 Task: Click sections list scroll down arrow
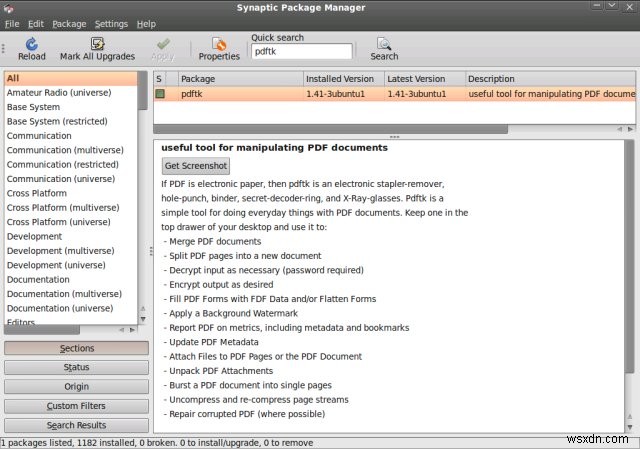click(x=143, y=319)
